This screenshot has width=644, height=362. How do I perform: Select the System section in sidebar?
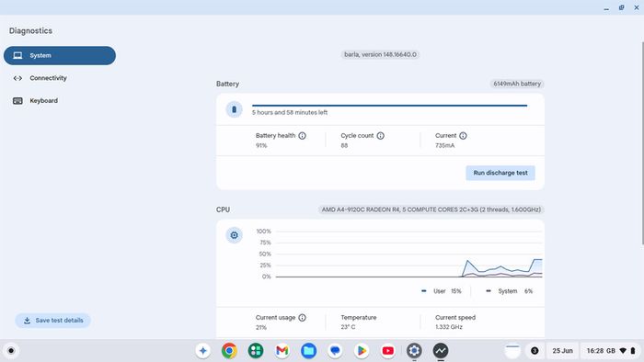coord(60,55)
